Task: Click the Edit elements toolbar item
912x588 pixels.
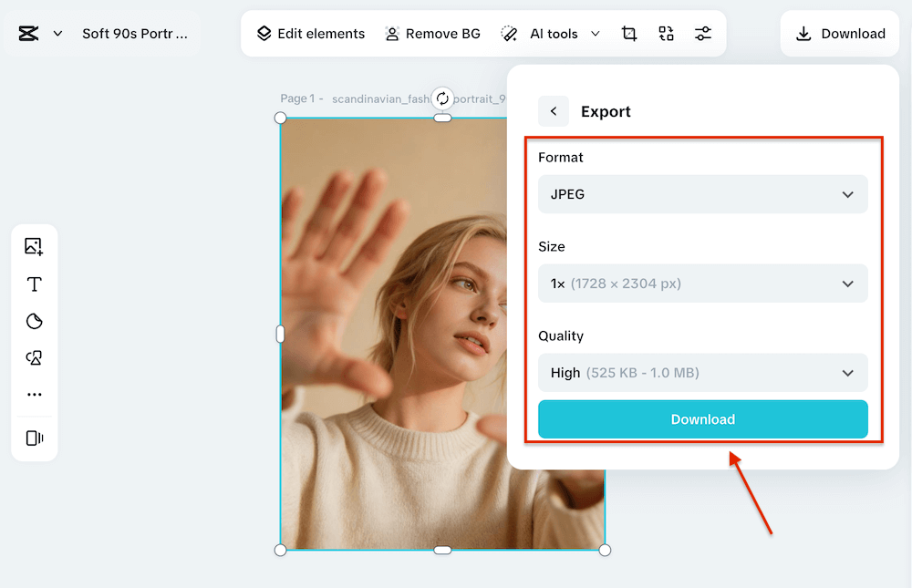Action: click(311, 34)
